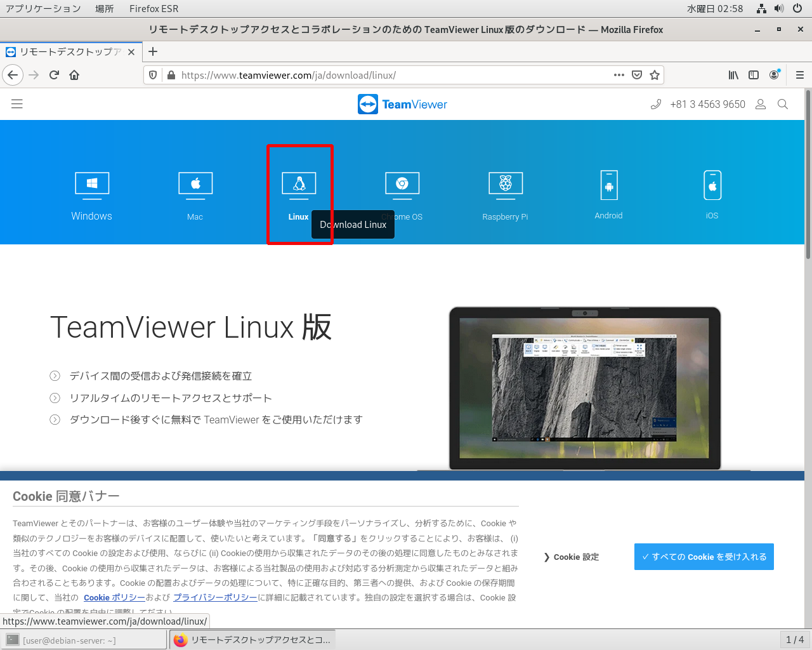Click the Raspberry Pi platform icon
The height and width of the screenshot is (650, 812).
point(506,185)
